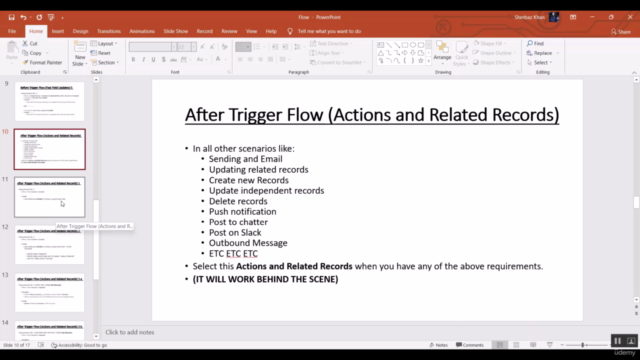Click the Find magnifier button
The width and height of the screenshot is (640, 360).
point(535,43)
